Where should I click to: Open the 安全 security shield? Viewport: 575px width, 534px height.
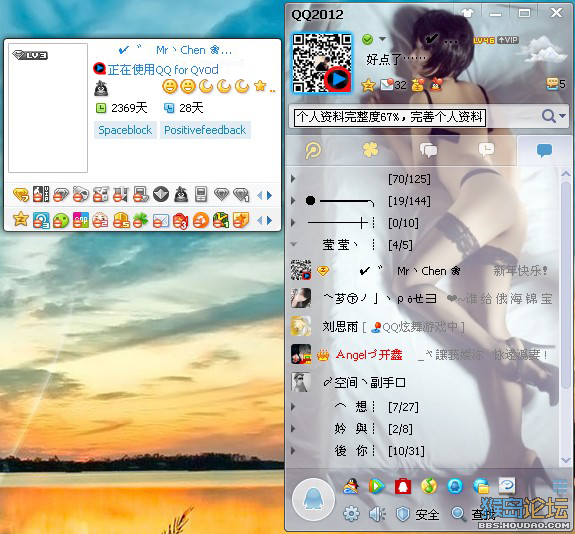click(x=418, y=514)
